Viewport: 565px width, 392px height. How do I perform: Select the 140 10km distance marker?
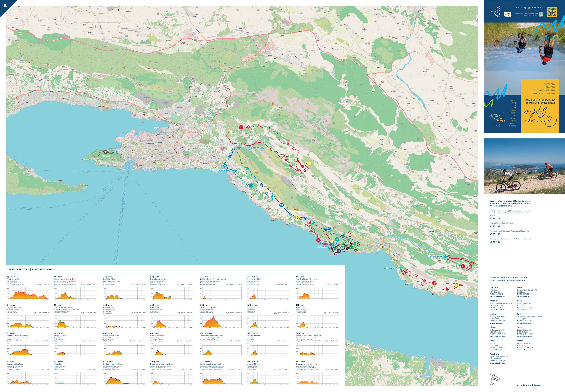(x=247, y=169)
